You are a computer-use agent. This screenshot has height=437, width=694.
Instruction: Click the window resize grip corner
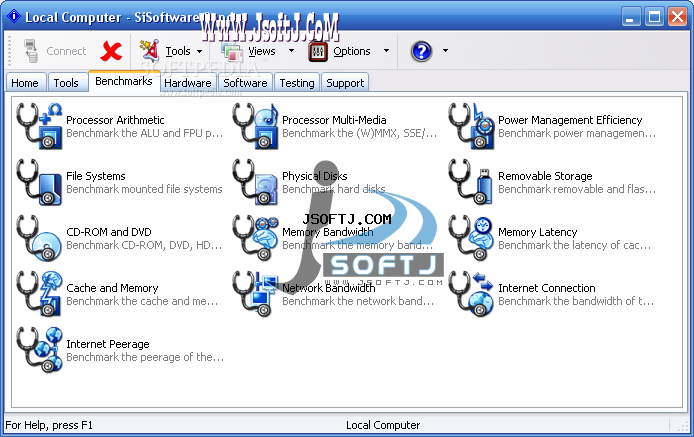[x=682, y=425]
